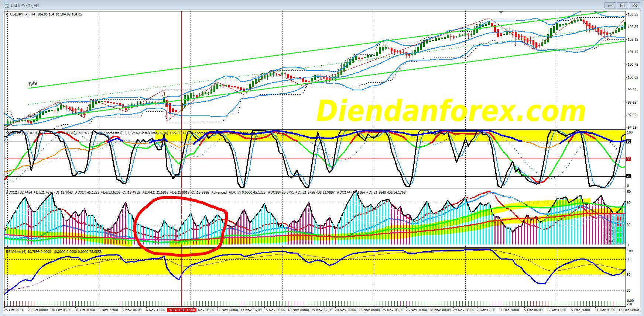Click price axis value 97.95
The height and width of the screenshot is (316, 644).
pyautogui.click(x=633, y=115)
